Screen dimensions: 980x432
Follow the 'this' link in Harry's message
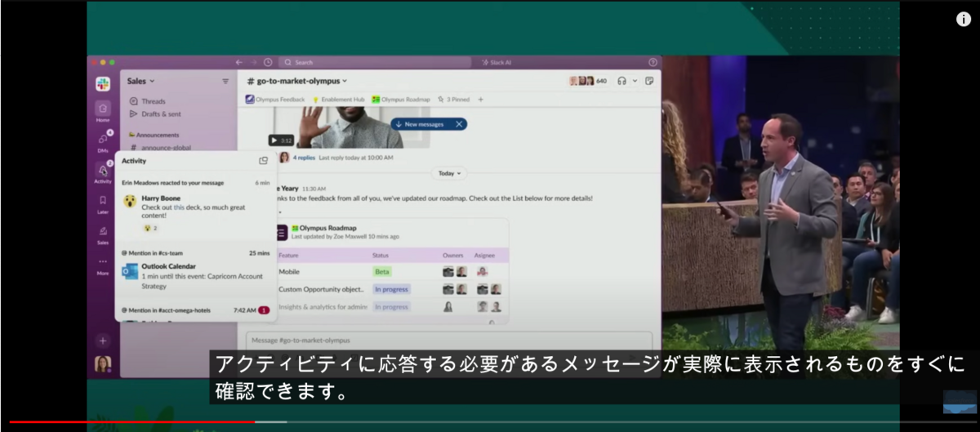pyautogui.click(x=179, y=208)
